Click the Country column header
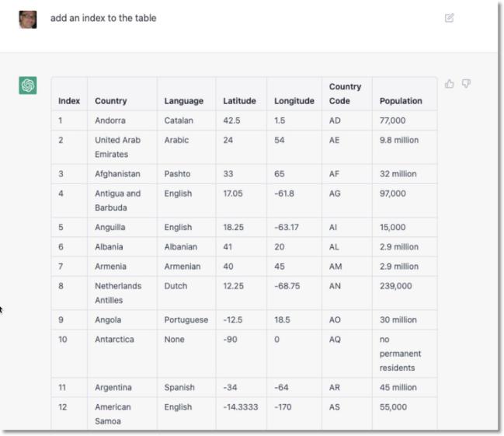Screen dimensions: 504x436 111,101
